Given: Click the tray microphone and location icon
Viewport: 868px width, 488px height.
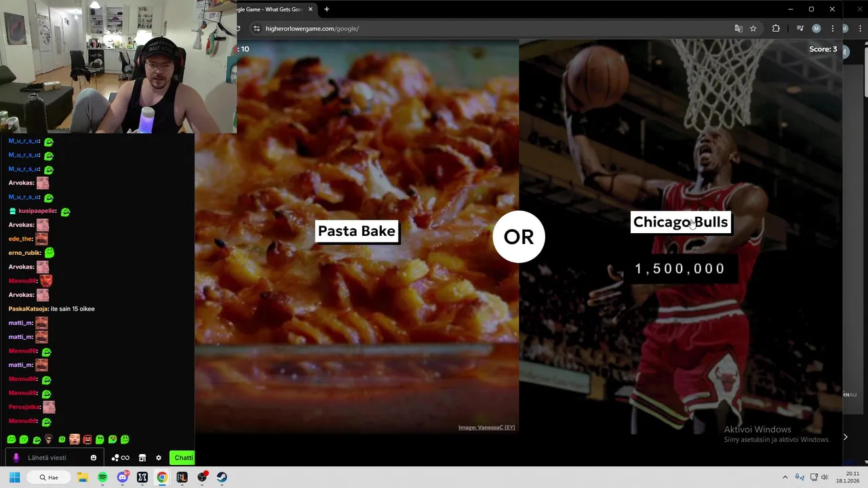Looking at the screenshot, I should click(x=800, y=477).
